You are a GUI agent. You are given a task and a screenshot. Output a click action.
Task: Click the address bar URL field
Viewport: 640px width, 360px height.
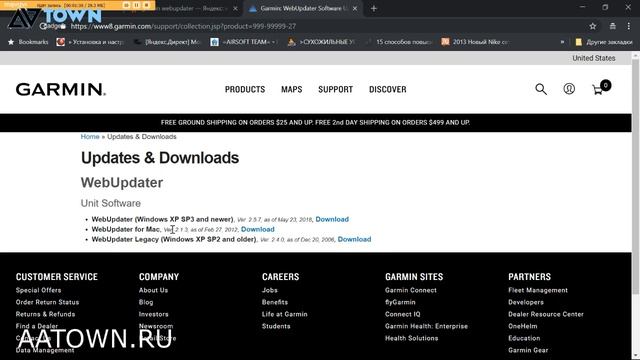(x=318, y=26)
